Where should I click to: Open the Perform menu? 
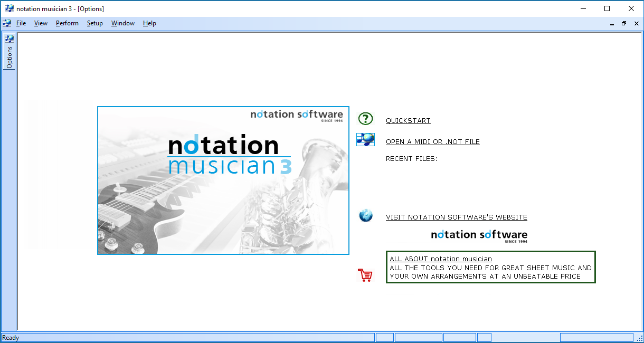(x=67, y=23)
